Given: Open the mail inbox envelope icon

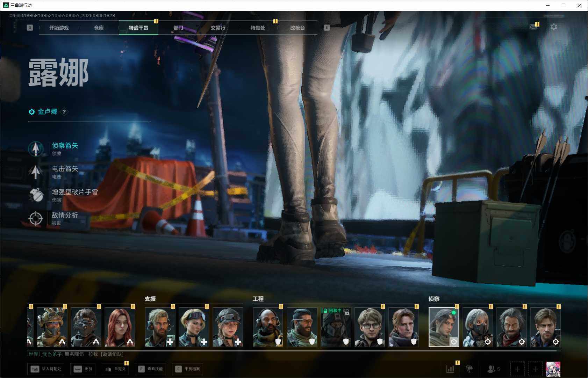Looking at the screenshot, I should pyautogui.click(x=533, y=27).
